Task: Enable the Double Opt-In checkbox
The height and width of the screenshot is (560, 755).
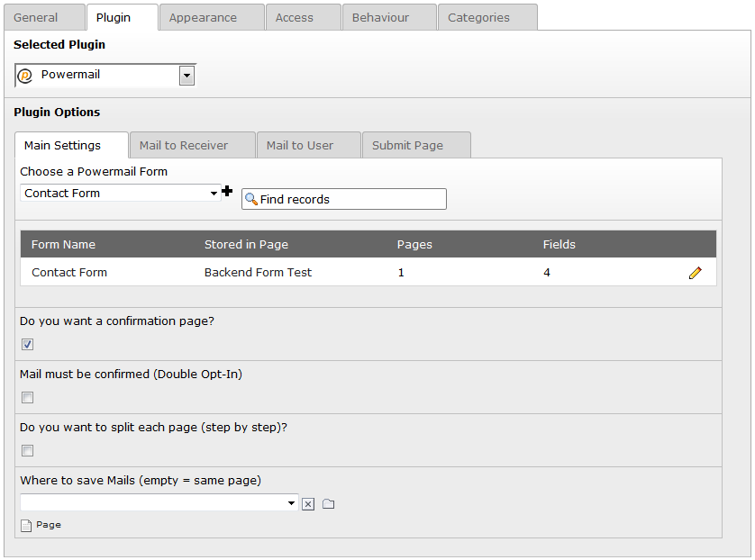Action: pos(28,398)
